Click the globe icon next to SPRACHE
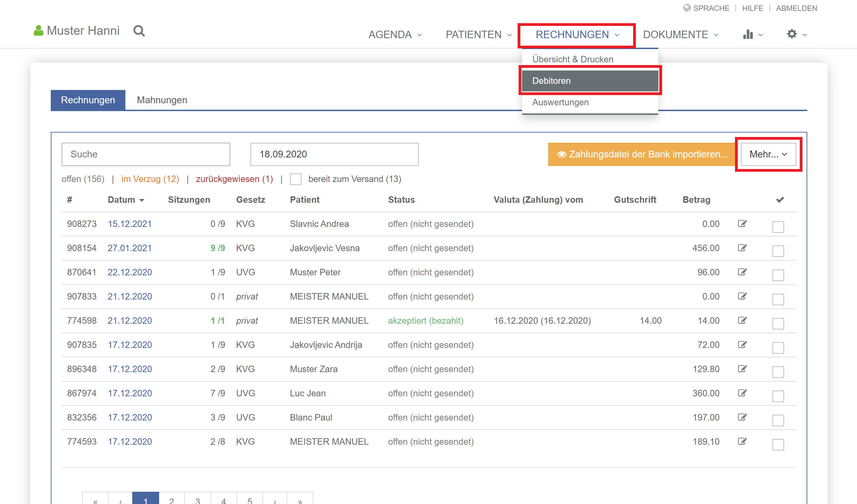The image size is (857, 504). point(687,8)
